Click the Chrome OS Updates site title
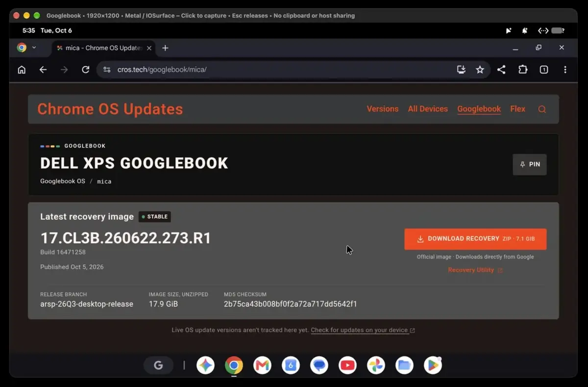This screenshot has width=588, height=387. pos(110,109)
